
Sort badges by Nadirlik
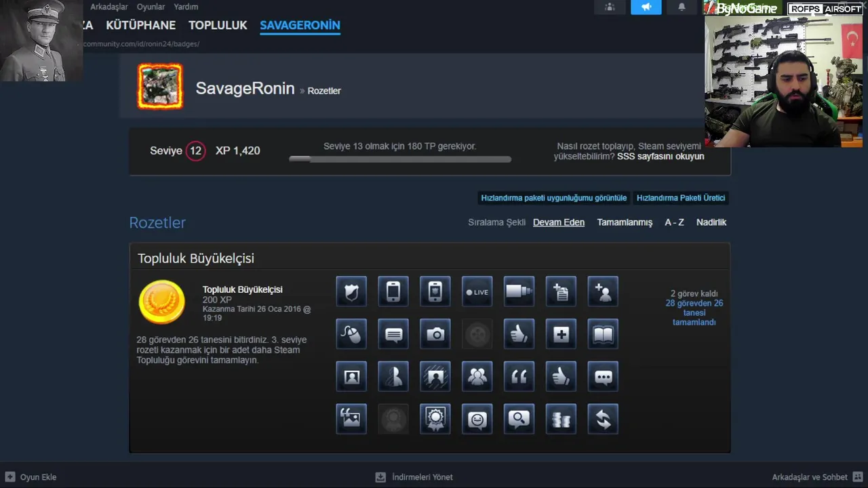click(711, 222)
